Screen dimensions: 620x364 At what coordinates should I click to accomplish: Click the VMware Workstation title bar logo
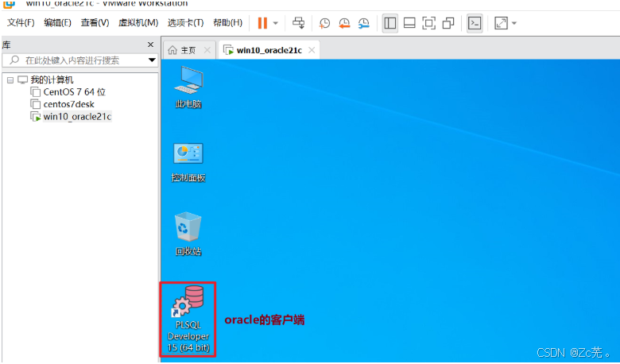coord(9,4)
